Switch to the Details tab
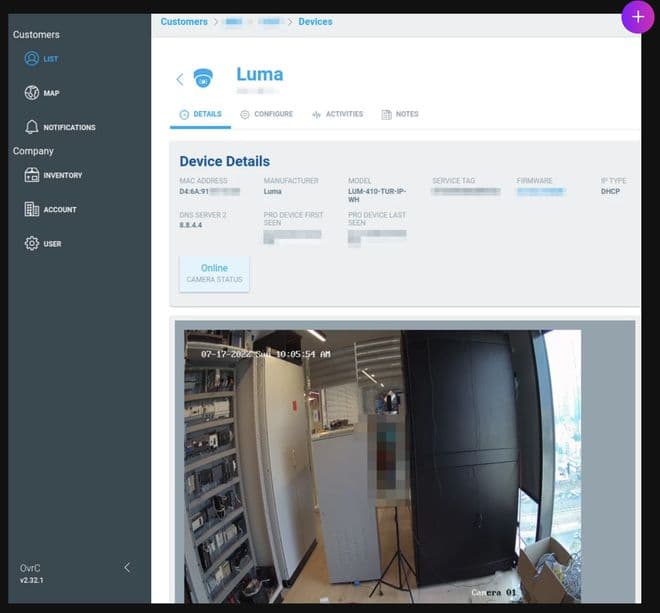The image size is (660, 613). pyautogui.click(x=200, y=115)
